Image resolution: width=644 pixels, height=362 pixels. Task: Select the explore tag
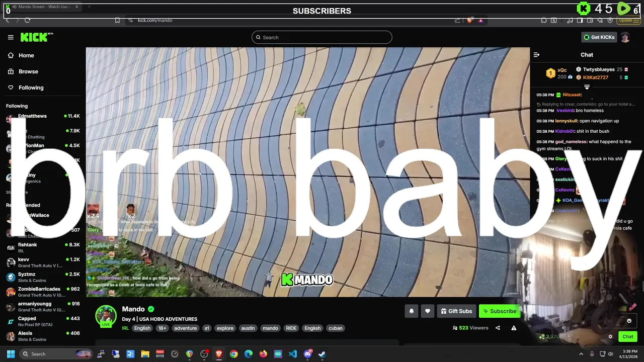(x=225, y=328)
